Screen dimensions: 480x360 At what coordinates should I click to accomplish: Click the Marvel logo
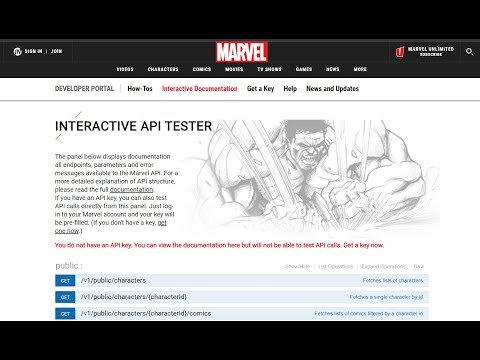pos(242,52)
